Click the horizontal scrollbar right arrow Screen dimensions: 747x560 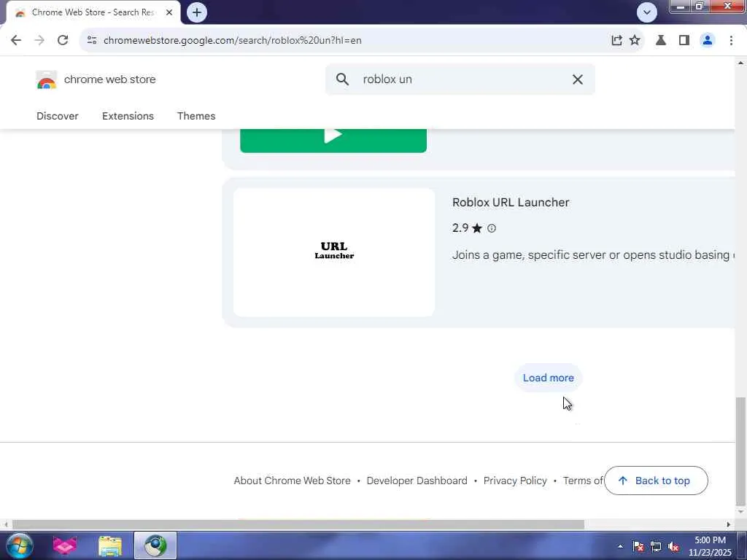click(729, 524)
